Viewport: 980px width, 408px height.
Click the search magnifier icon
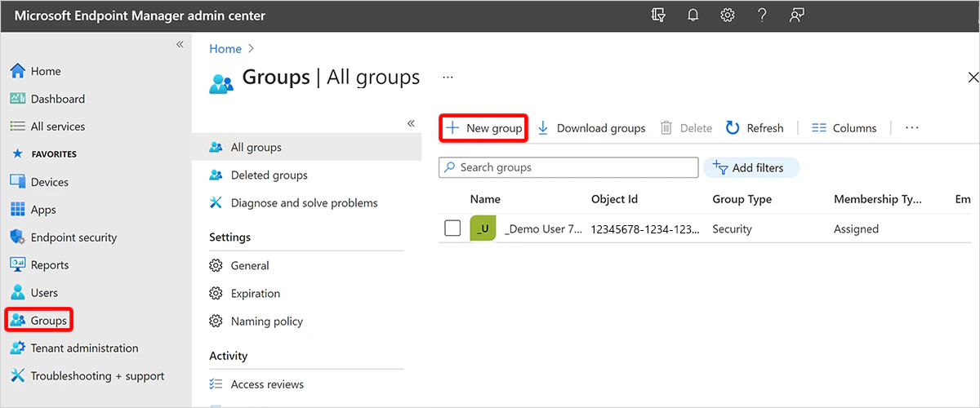(449, 167)
